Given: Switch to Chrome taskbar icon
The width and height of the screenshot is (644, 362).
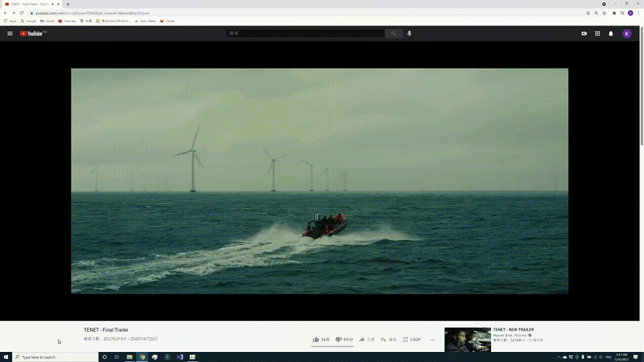Looking at the screenshot, I should click(x=142, y=357).
